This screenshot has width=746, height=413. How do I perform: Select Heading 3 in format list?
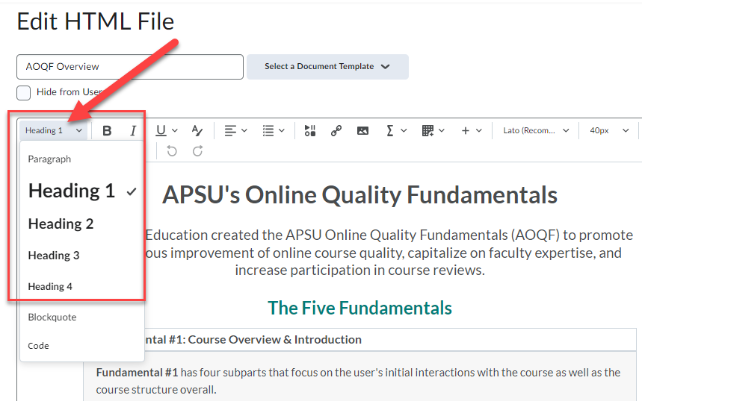click(54, 256)
